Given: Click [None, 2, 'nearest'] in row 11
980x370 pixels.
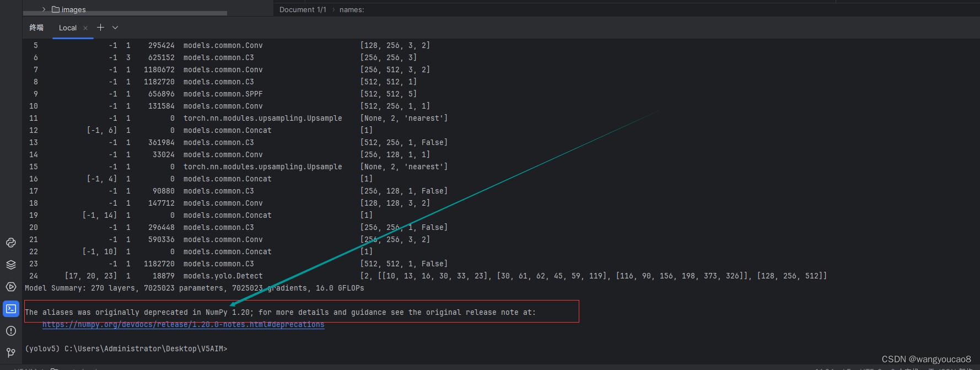Looking at the screenshot, I should click(x=404, y=118).
